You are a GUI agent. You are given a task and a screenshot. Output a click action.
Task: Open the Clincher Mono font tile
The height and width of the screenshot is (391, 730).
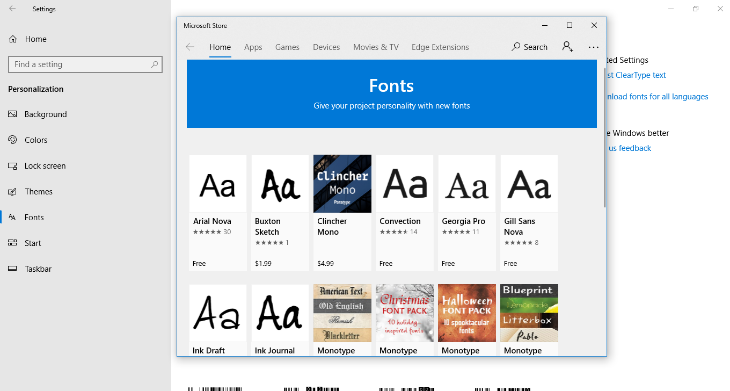click(x=342, y=184)
